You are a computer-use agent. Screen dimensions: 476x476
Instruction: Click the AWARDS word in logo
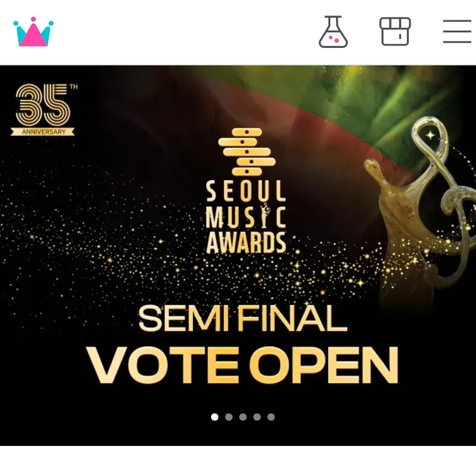point(246,243)
